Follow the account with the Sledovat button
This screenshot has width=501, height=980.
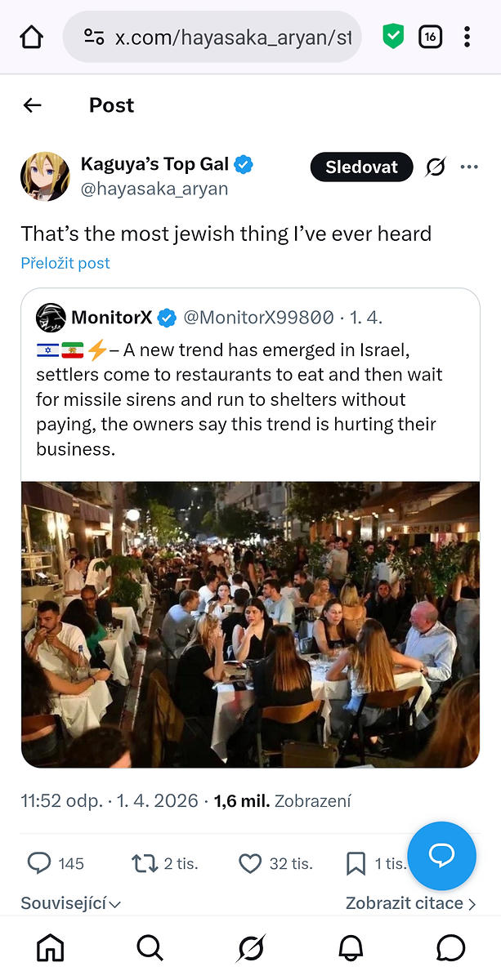[361, 167]
